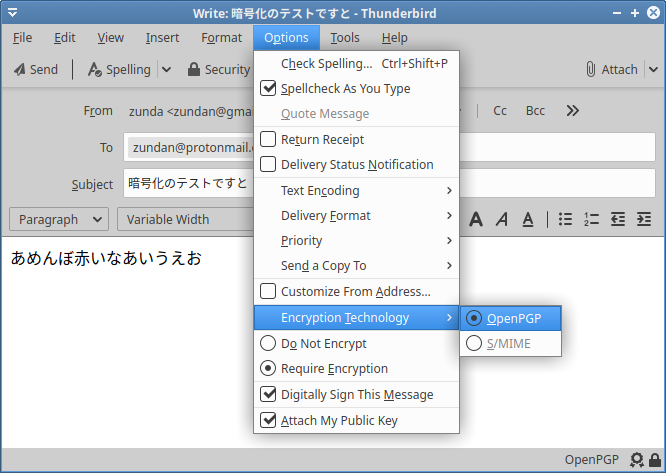This screenshot has height=473, width=666.
Task: Click the digital signature status icon
Action: click(x=637, y=459)
